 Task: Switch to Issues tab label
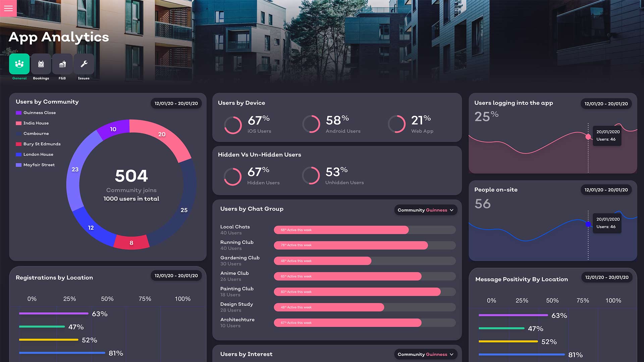tap(84, 78)
